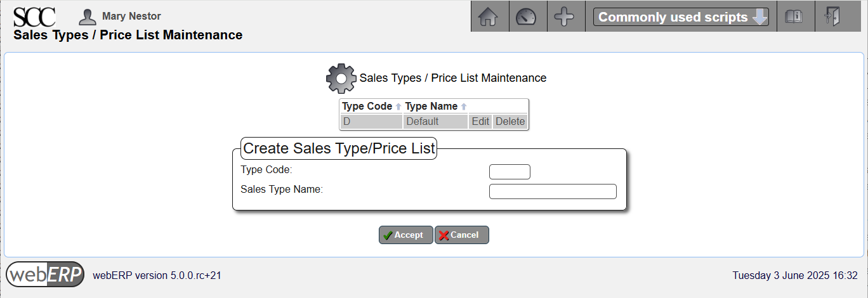Focus the Sales Type Name field
Image resolution: width=868 pixels, height=298 pixels.
(x=553, y=191)
